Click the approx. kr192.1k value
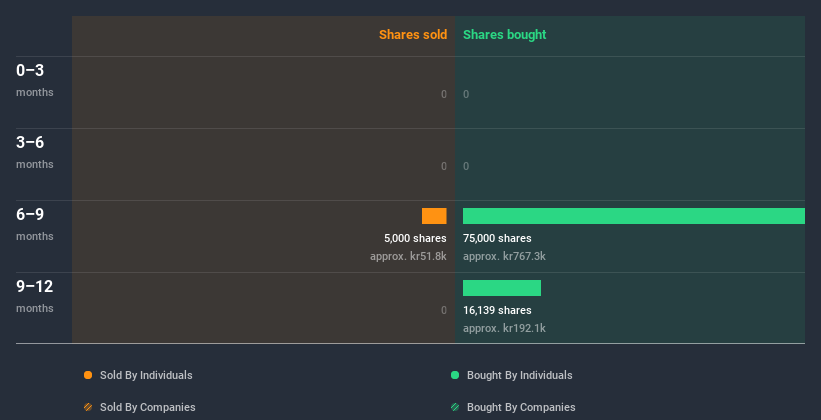 (504, 328)
